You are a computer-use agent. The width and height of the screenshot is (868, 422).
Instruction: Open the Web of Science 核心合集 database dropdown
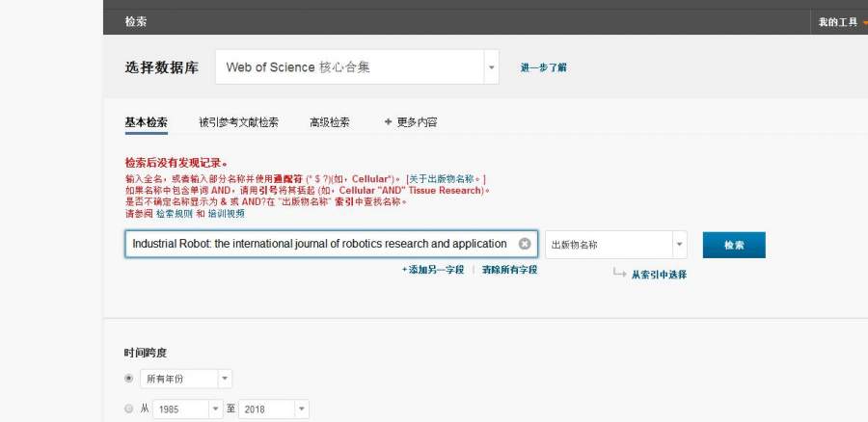(357, 67)
